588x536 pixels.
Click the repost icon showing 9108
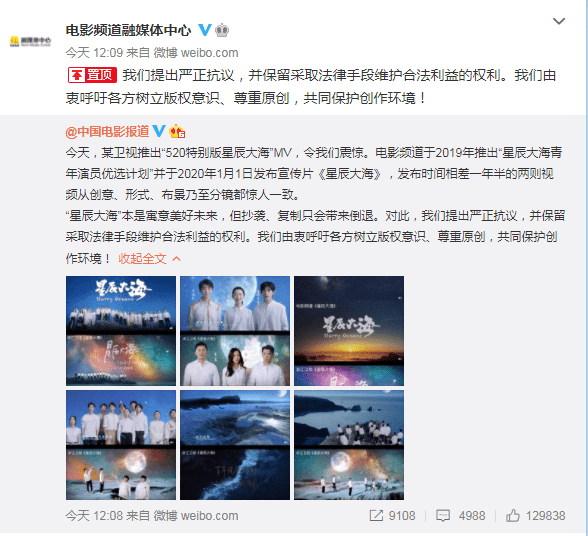pos(376,516)
